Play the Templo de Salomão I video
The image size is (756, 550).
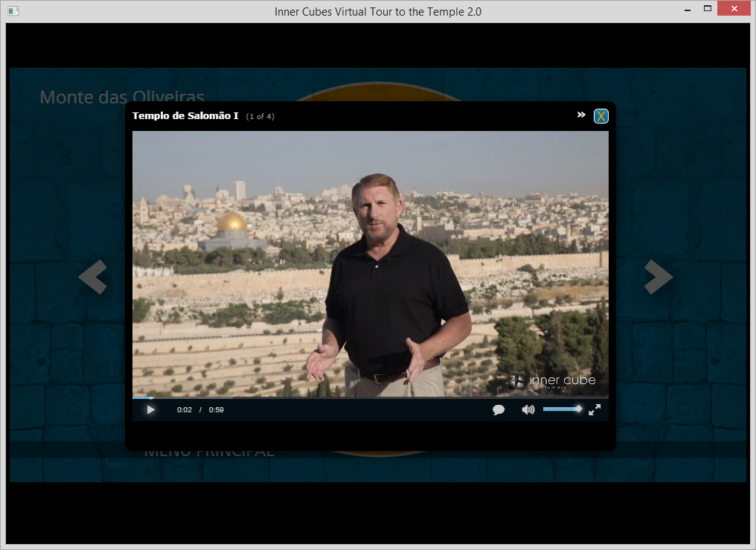pyautogui.click(x=150, y=409)
